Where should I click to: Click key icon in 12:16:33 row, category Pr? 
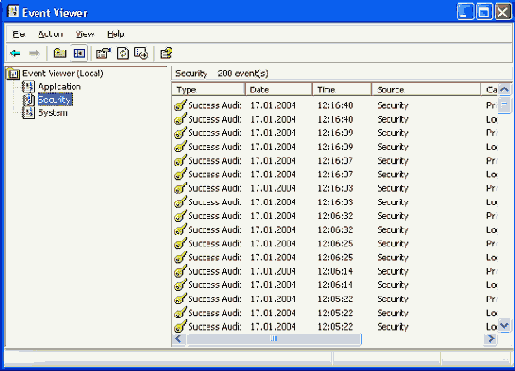180,188
